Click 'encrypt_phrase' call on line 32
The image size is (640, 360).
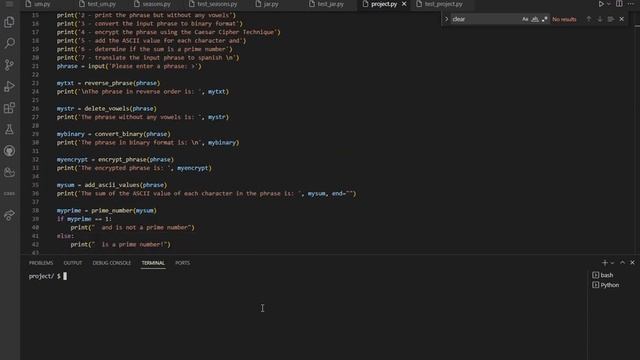pos(122,160)
